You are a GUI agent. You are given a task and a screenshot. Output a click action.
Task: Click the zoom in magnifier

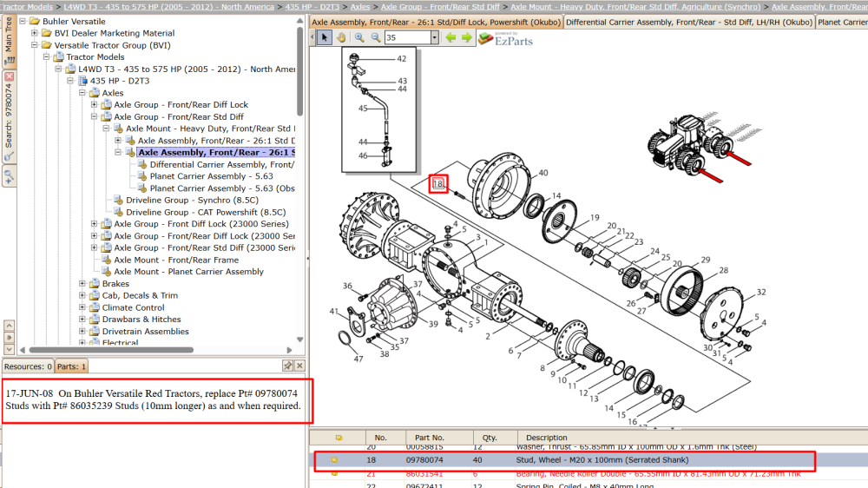click(359, 37)
